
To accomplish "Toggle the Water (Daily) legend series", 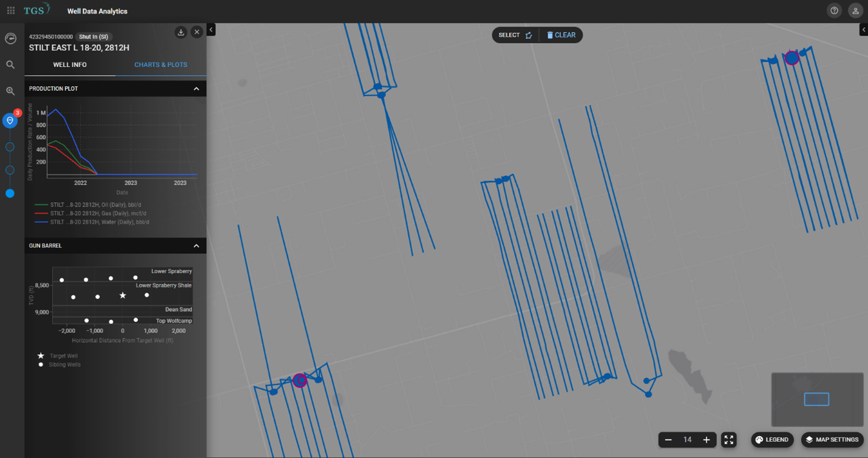I will tap(92, 222).
